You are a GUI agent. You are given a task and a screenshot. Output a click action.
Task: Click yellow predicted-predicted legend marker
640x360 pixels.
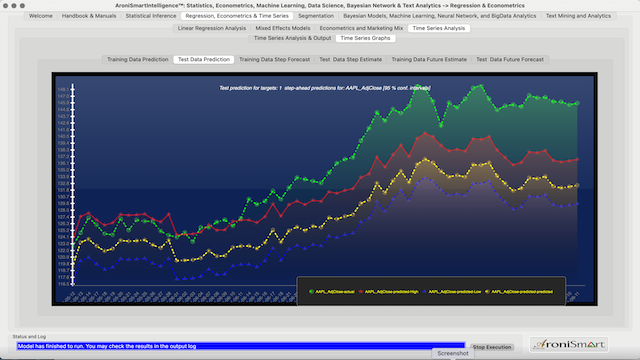[x=487, y=291]
